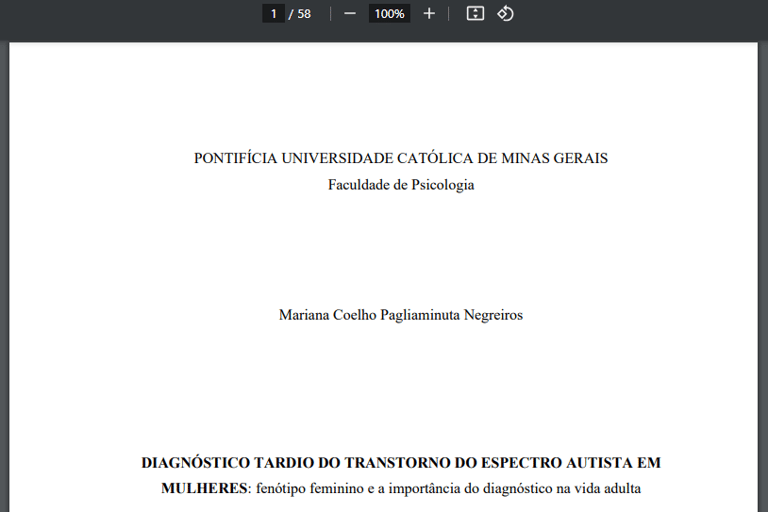Click the fit to page icon

pyautogui.click(x=475, y=14)
